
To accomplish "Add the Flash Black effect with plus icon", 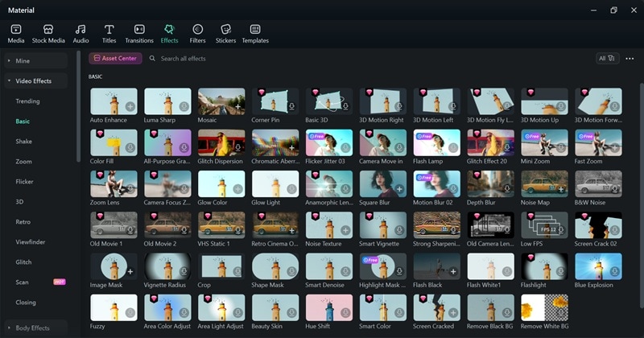I will [x=453, y=271].
